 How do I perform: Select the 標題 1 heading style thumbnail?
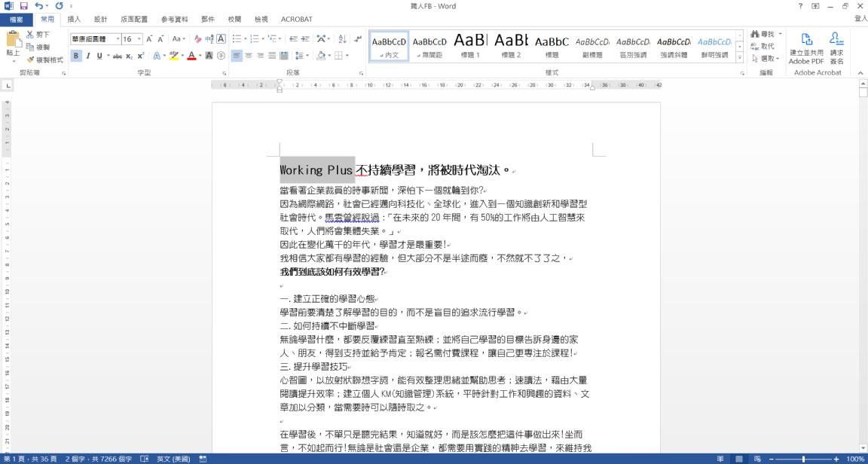(x=470, y=45)
